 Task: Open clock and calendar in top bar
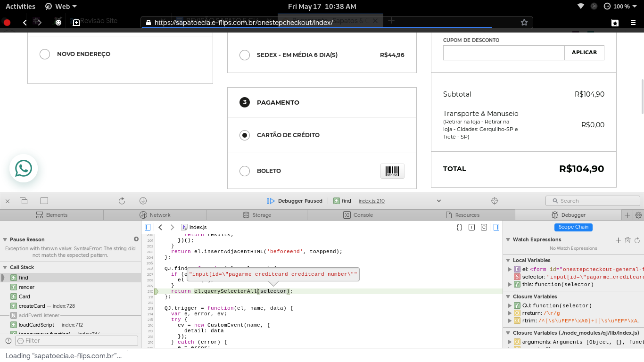click(322, 7)
